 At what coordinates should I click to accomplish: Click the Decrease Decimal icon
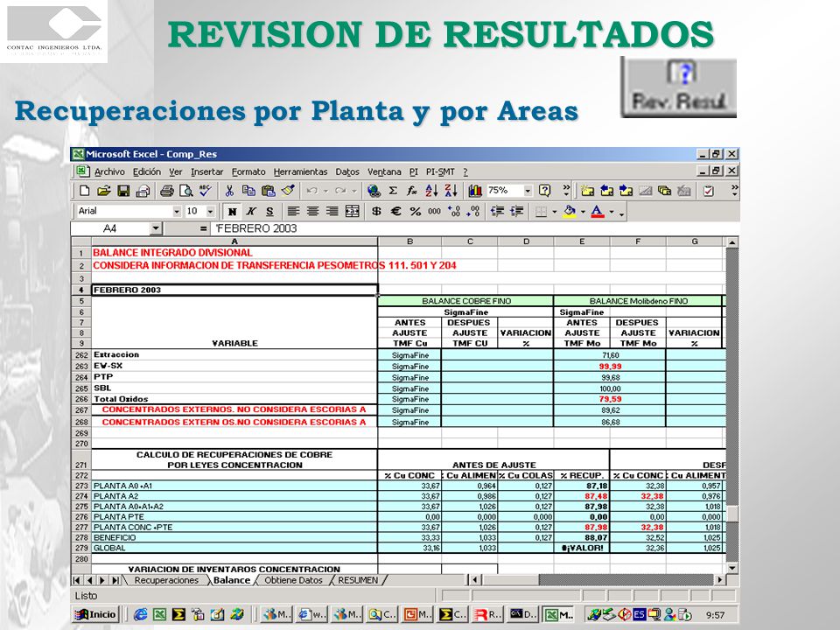(472, 211)
